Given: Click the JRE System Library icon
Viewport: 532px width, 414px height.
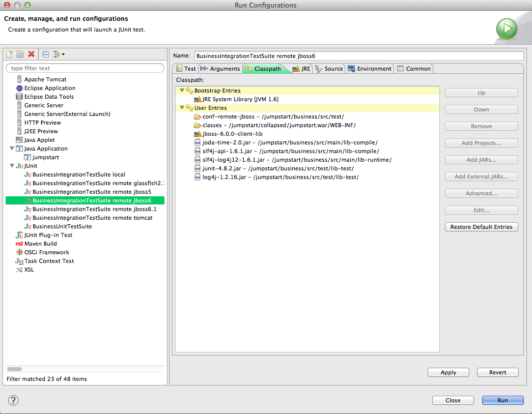Looking at the screenshot, I should pos(198,99).
